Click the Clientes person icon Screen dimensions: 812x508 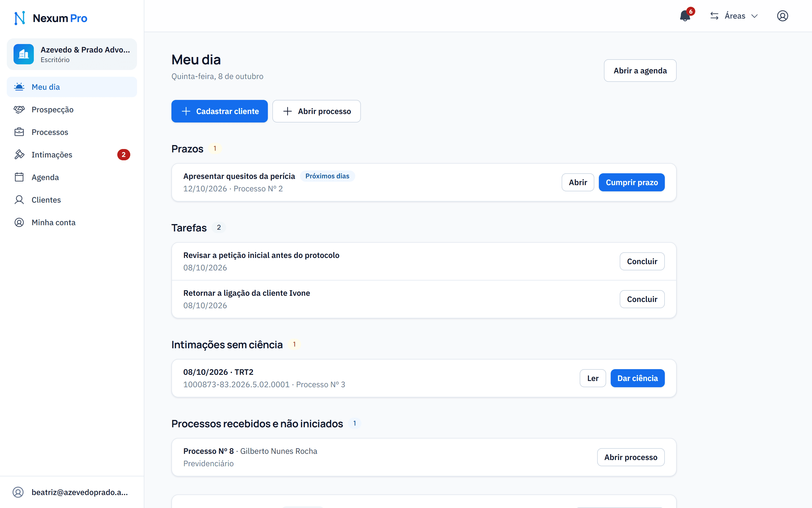tap(19, 200)
